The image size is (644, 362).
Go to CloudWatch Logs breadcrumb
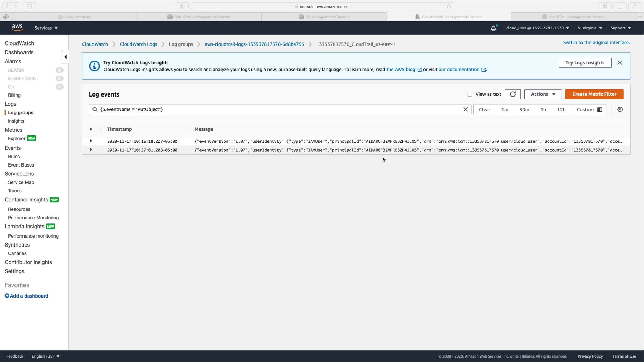pyautogui.click(x=138, y=44)
